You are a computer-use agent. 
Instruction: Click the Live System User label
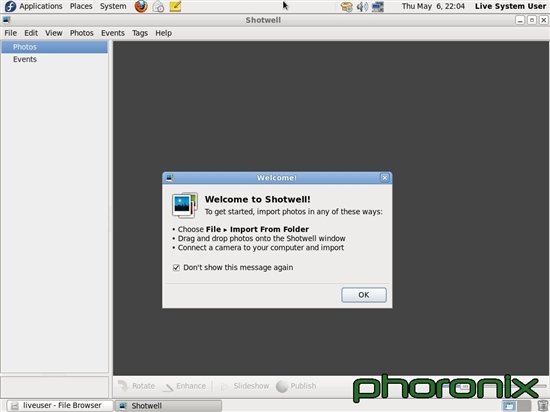510,6
